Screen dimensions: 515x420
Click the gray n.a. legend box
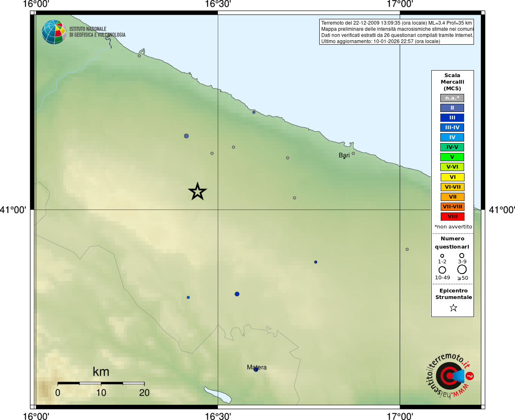tap(452, 98)
